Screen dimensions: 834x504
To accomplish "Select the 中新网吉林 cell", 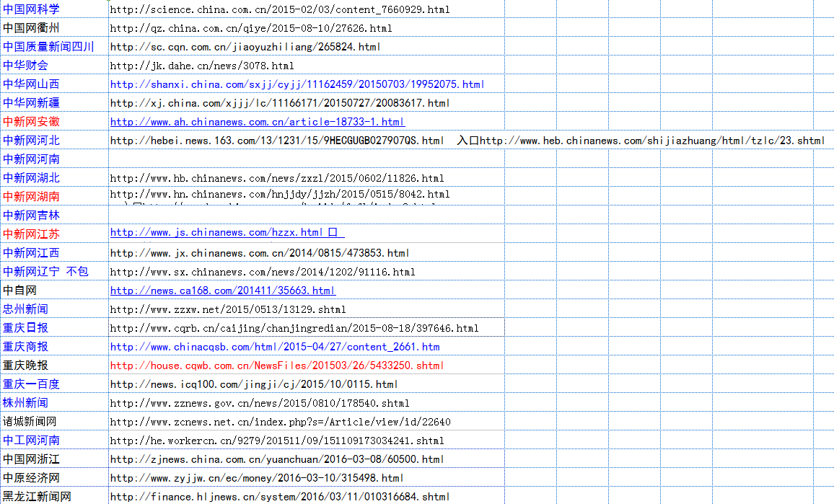I will point(54,215).
